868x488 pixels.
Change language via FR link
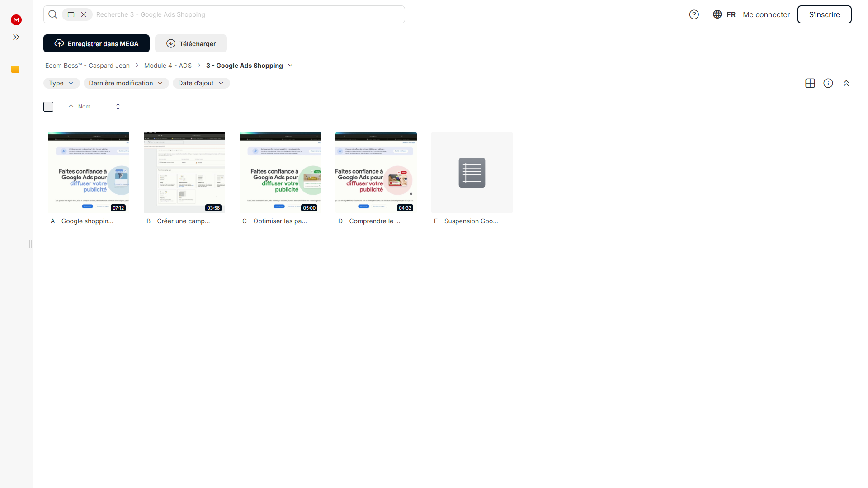pos(731,14)
